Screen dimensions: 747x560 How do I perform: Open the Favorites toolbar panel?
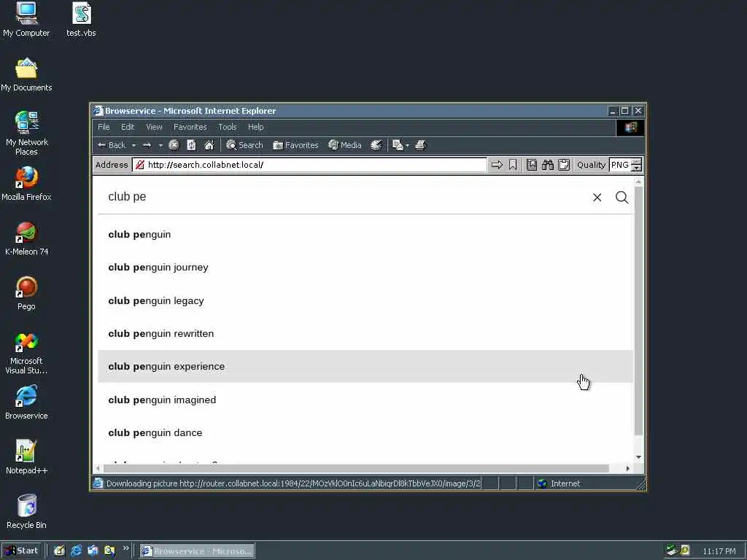295,145
